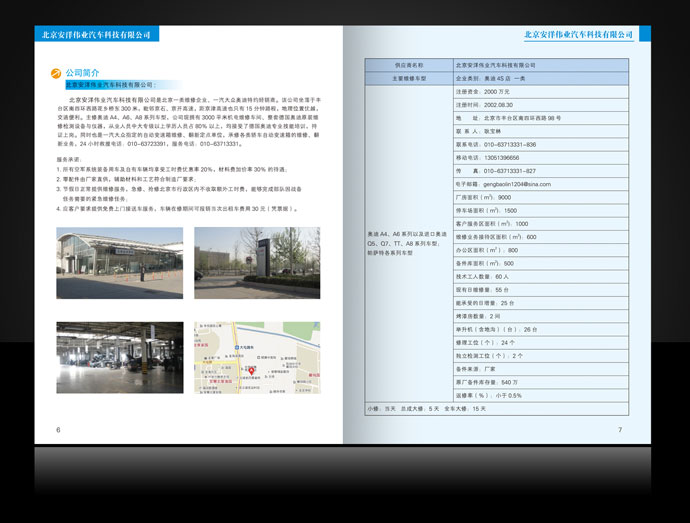Click the 能承受的日增量 25 台 row

[541, 303]
